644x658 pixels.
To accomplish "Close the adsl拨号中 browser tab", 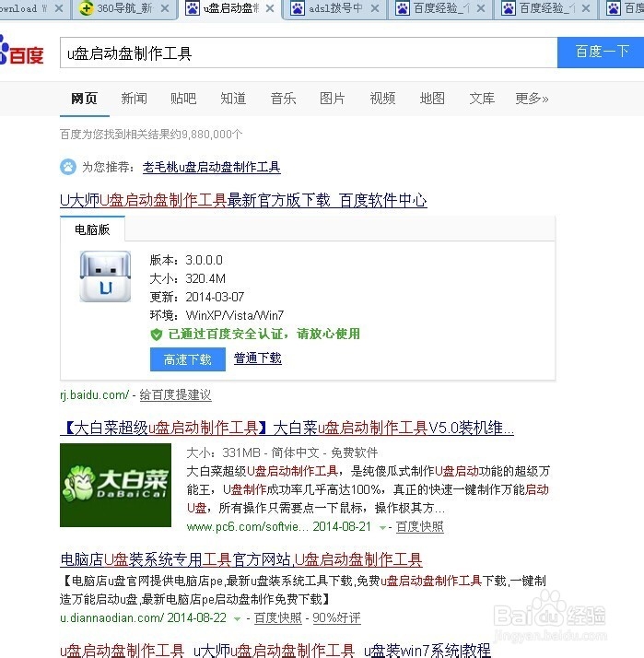I will tap(375, 8).
